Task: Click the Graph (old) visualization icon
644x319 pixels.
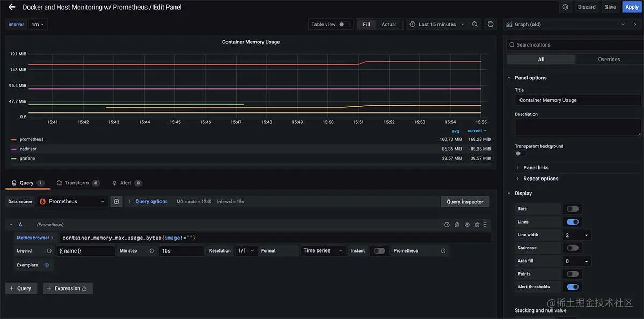Action: [509, 24]
